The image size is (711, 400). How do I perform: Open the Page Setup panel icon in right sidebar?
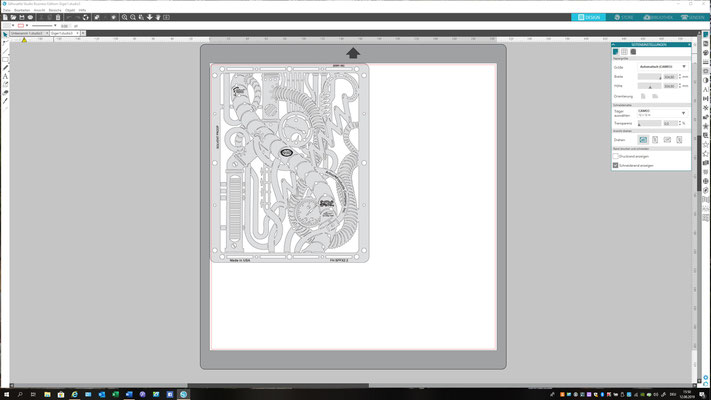[x=706, y=35]
